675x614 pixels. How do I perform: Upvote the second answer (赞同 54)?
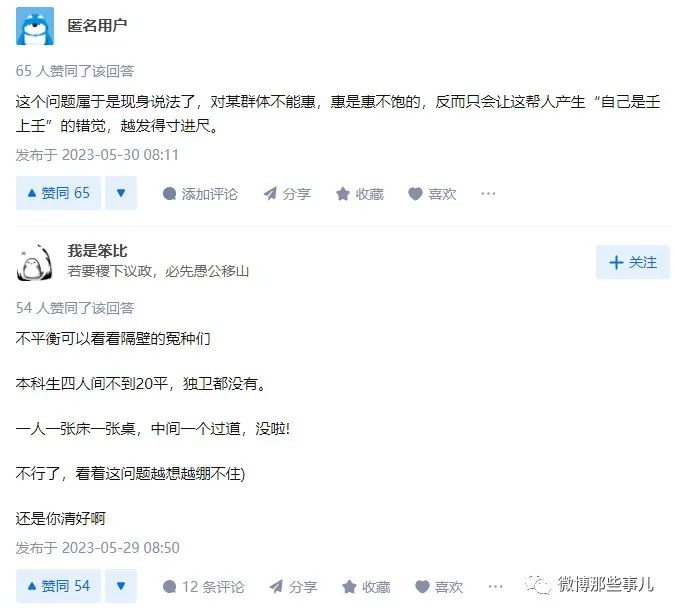coord(58,586)
